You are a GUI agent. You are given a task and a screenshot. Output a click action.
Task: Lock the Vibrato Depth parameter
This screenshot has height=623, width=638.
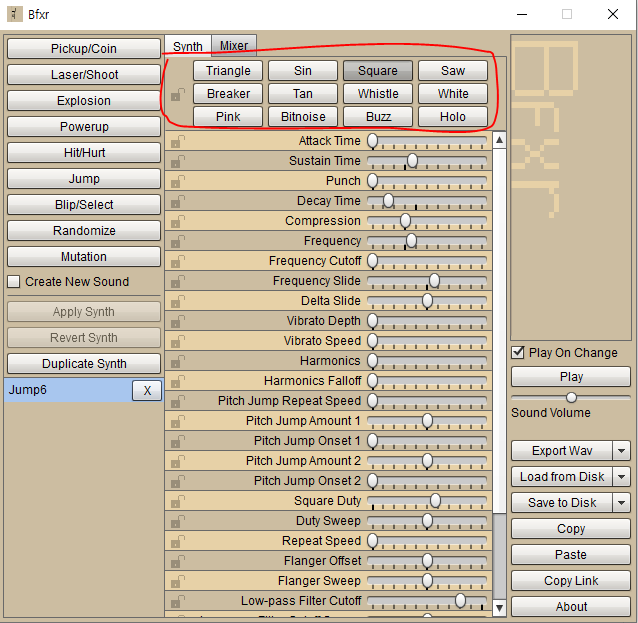click(x=177, y=321)
